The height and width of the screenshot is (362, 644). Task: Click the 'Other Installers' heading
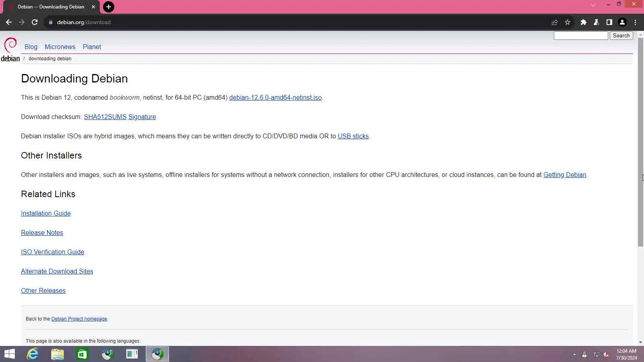(x=52, y=155)
